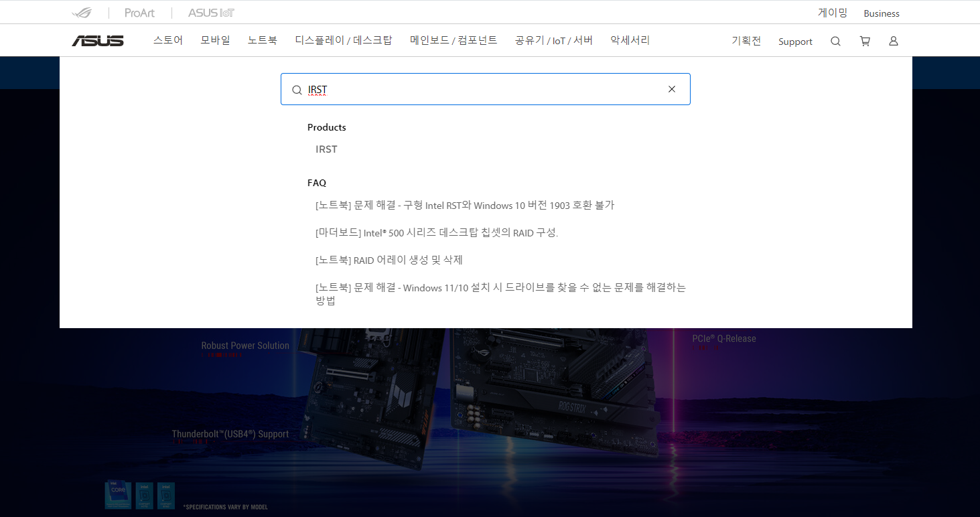Click the Intel Core badge on banner
The height and width of the screenshot is (517, 980).
[118, 496]
